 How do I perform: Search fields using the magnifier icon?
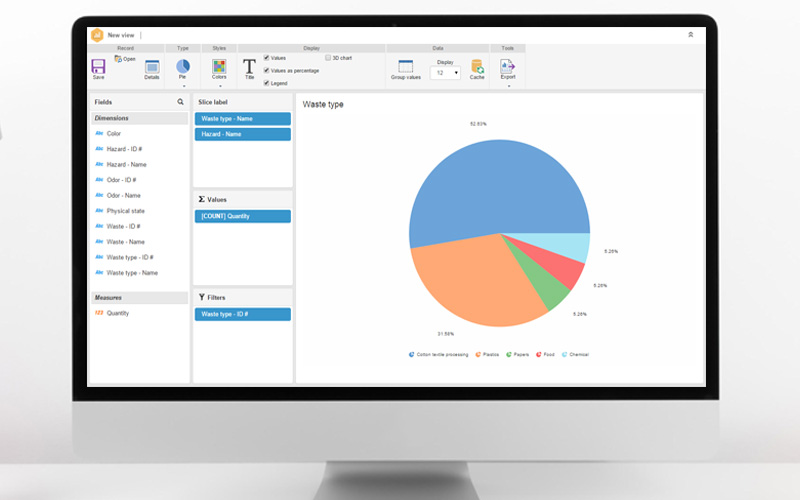coord(181,102)
